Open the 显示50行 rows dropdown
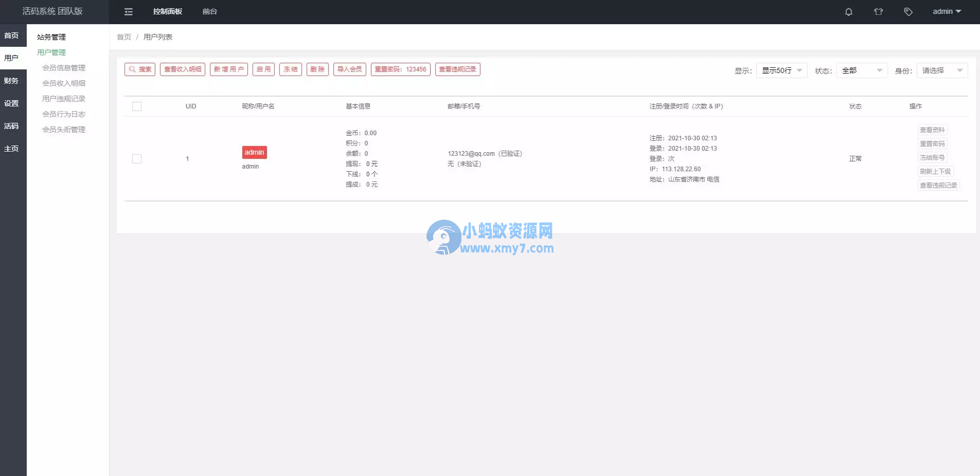980x476 pixels. coord(781,70)
